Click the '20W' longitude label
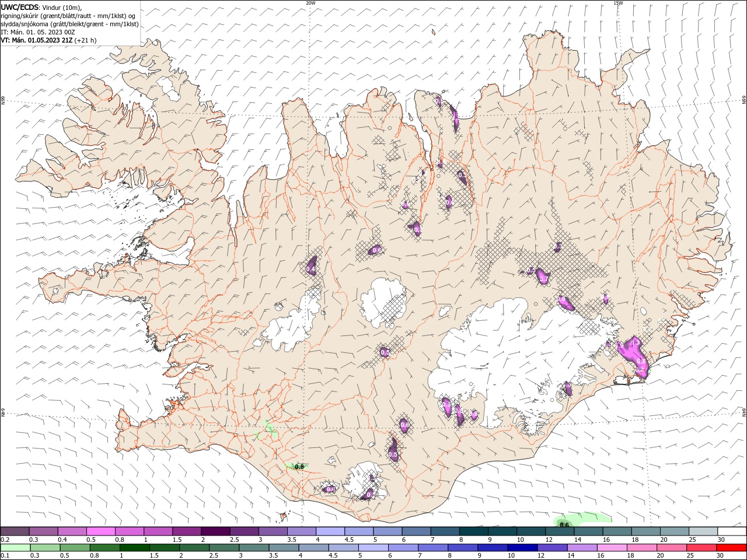This screenshot has height=560, width=747. [310, 3]
